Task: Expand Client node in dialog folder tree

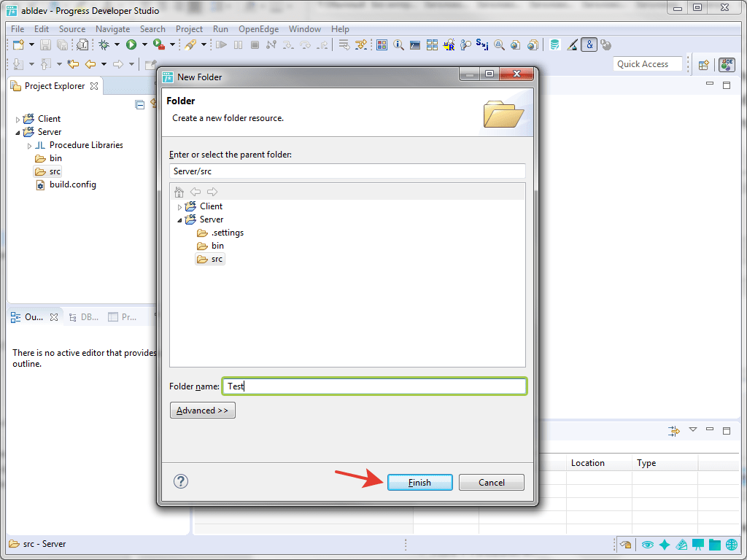Action: click(x=179, y=207)
